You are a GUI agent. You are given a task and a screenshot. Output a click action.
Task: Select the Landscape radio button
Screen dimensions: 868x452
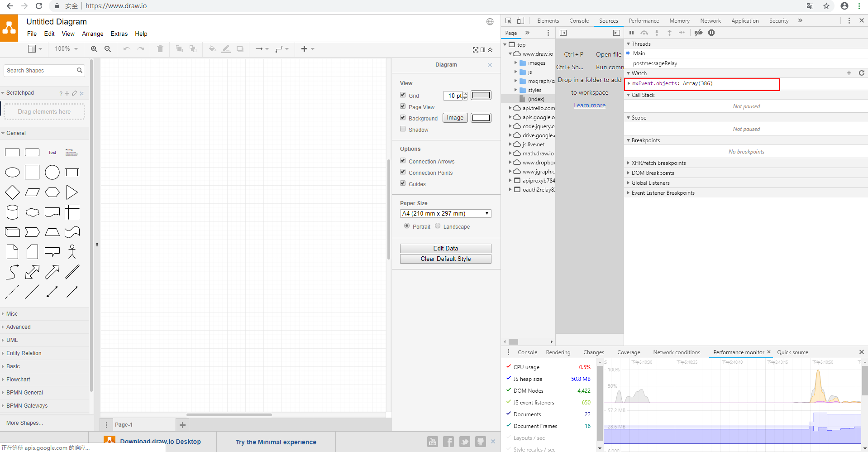[438, 226]
